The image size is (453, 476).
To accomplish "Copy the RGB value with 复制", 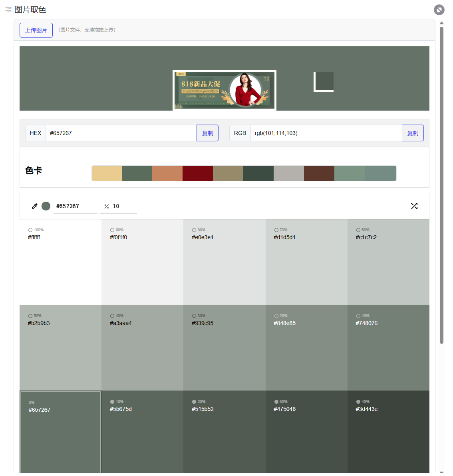I will point(413,133).
